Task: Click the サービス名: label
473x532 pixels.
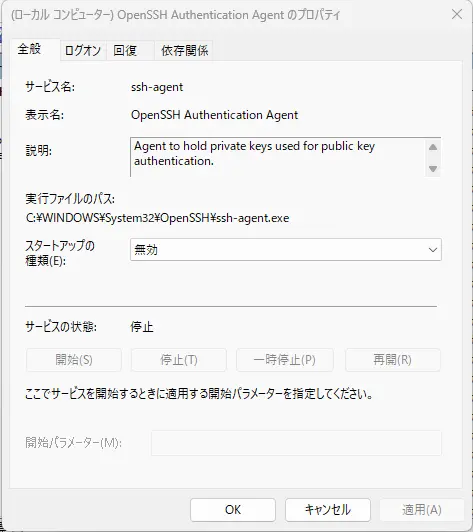Action: (x=50, y=87)
